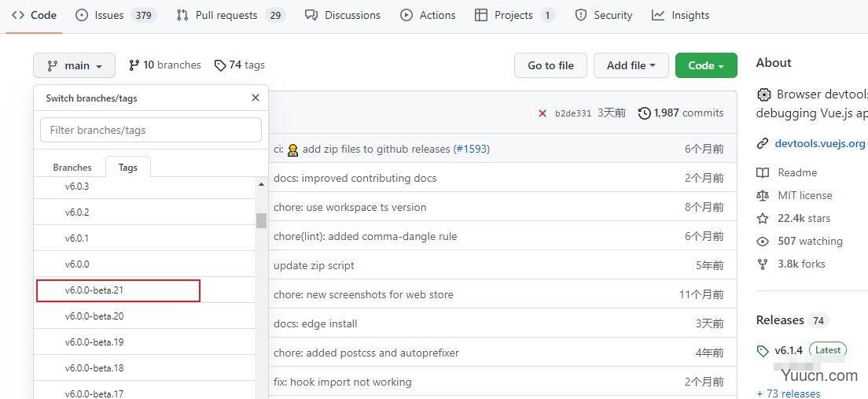Open commit 'chore: new screenshots for web store'
The image size is (868, 399).
coord(363,295)
